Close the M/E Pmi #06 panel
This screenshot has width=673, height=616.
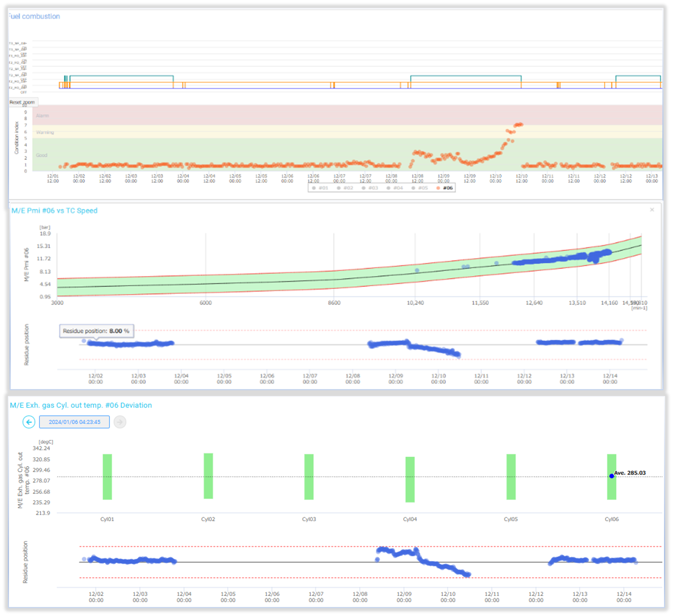[652, 210]
